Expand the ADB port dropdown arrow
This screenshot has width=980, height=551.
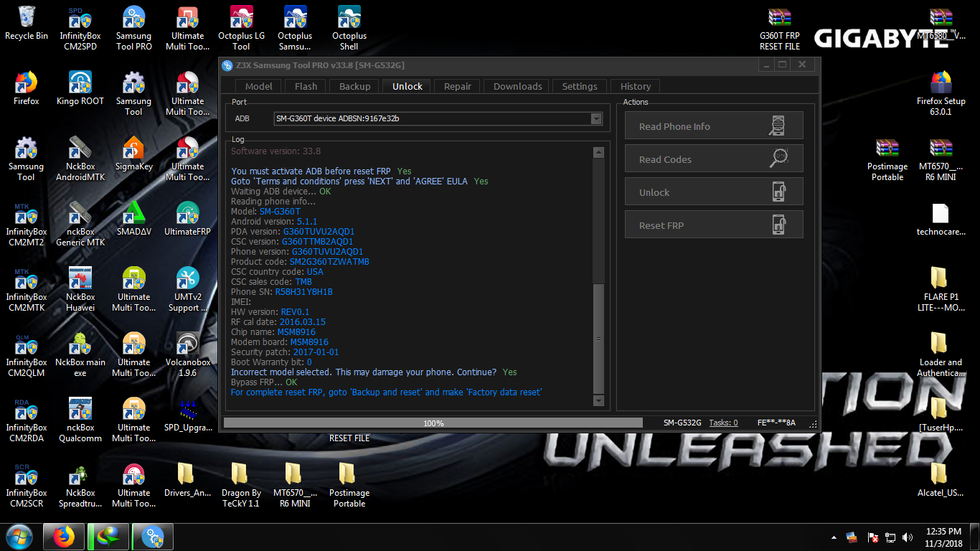tap(596, 118)
